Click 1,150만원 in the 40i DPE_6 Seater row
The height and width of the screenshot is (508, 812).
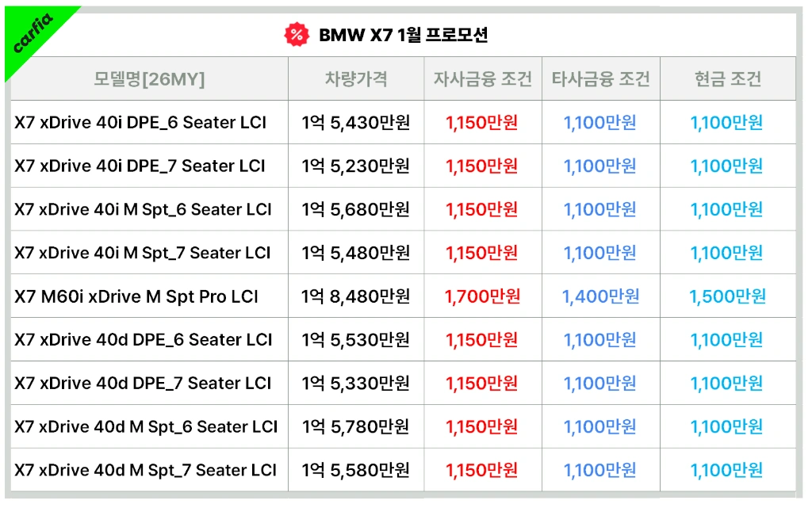pos(482,123)
